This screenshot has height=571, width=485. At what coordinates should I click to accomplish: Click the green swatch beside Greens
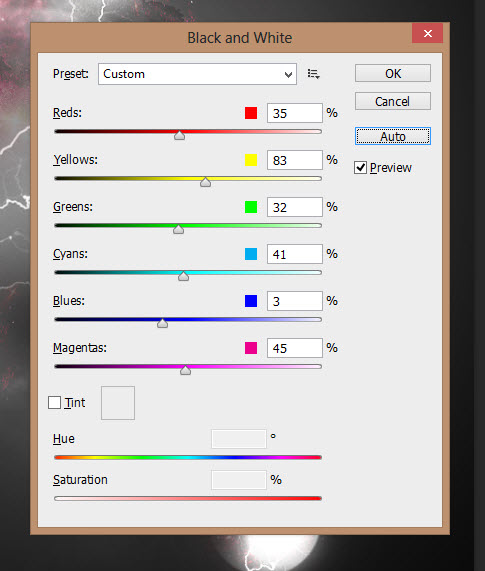251,207
